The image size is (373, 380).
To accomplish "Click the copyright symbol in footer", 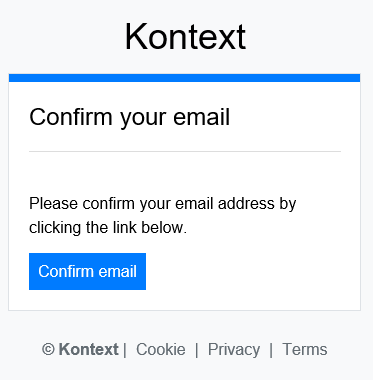I will [48, 350].
